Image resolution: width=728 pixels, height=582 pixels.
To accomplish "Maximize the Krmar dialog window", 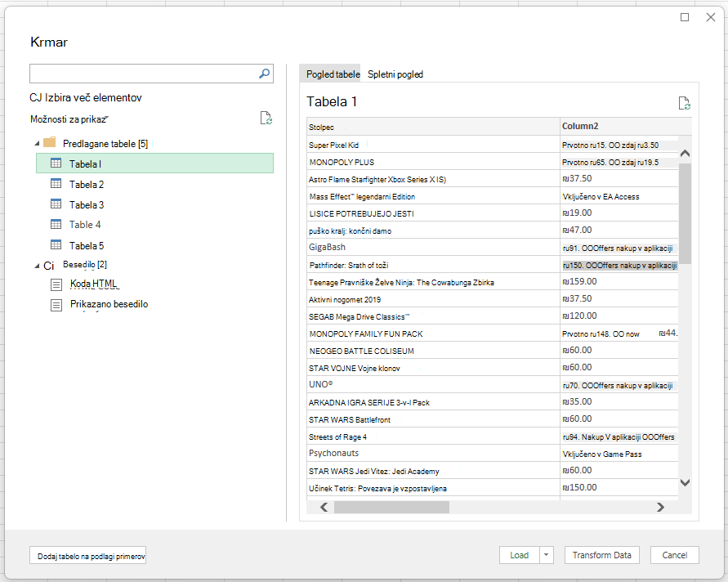I will pos(685,17).
